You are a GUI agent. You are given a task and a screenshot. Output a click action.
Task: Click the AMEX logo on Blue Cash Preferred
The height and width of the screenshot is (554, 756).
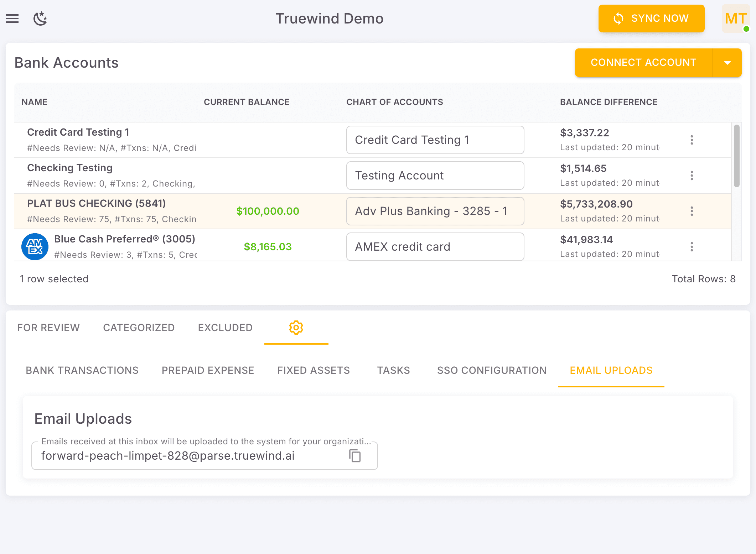35,246
